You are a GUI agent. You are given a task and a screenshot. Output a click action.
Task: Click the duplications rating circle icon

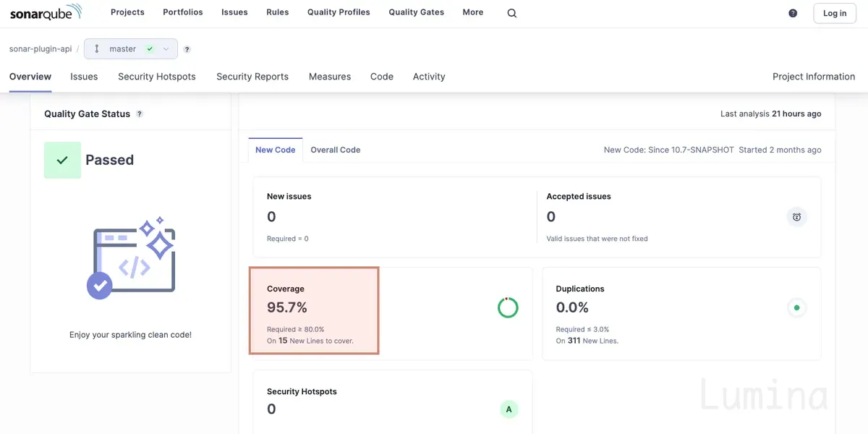(796, 307)
